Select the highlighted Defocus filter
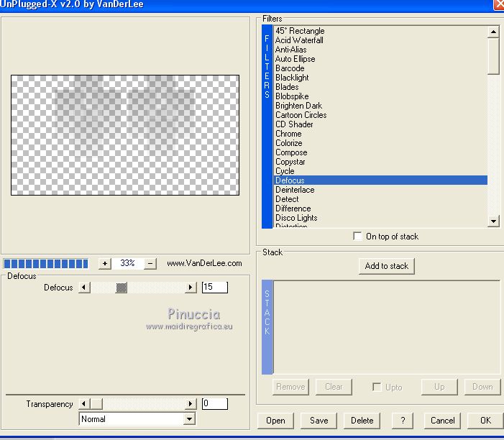The width and height of the screenshot is (504, 440). [380, 180]
